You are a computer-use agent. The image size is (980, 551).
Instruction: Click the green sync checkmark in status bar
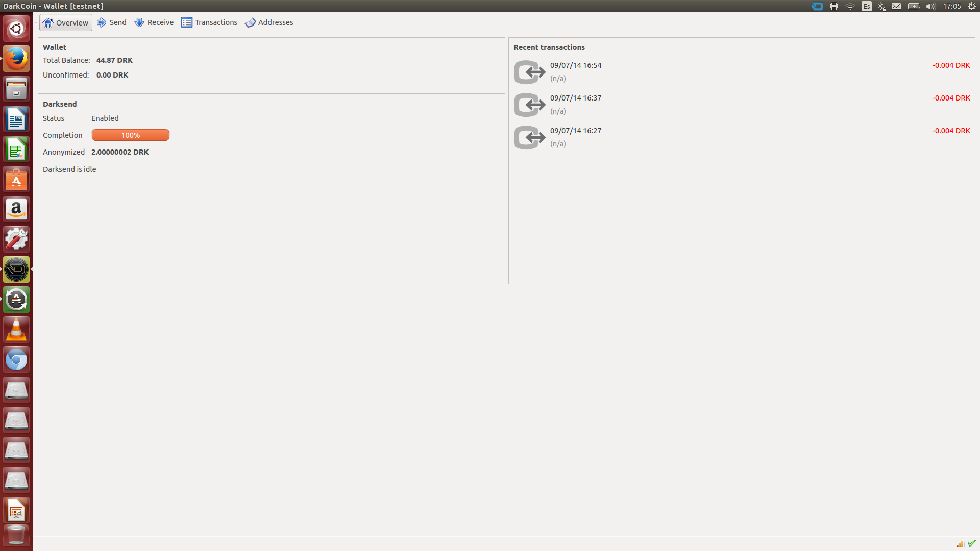(x=971, y=543)
